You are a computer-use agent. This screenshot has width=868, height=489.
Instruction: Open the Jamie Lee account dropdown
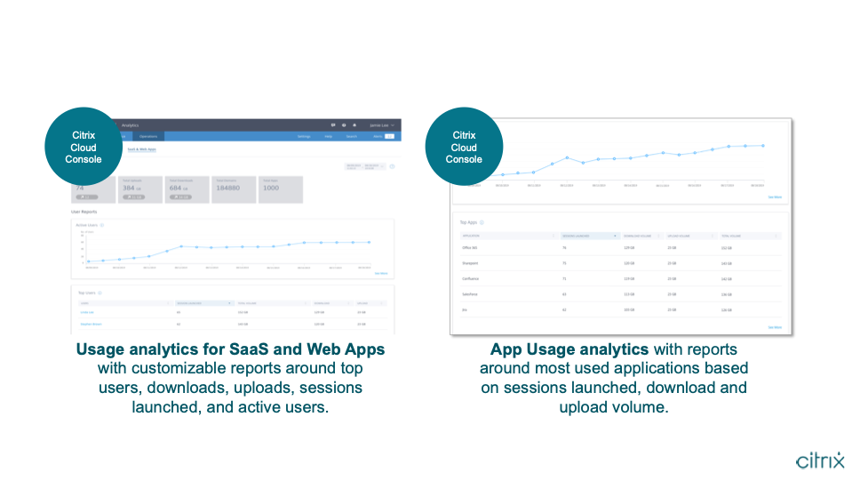[x=382, y=125]
